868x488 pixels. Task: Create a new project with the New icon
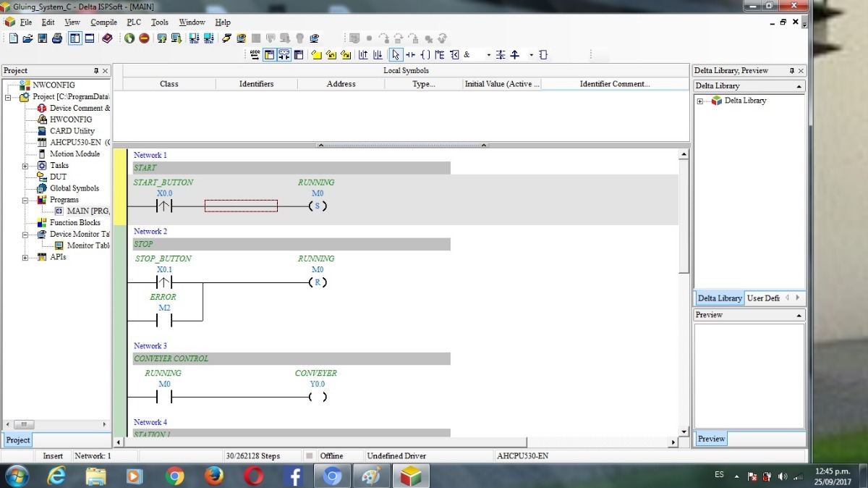12,38
